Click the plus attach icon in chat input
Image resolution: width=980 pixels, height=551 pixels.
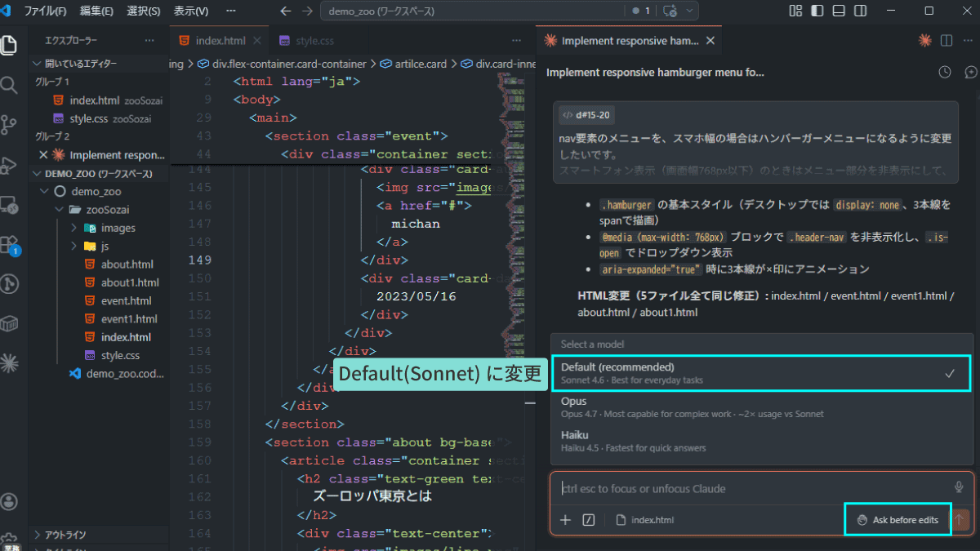pyautogui.click(x=565, y=520)
